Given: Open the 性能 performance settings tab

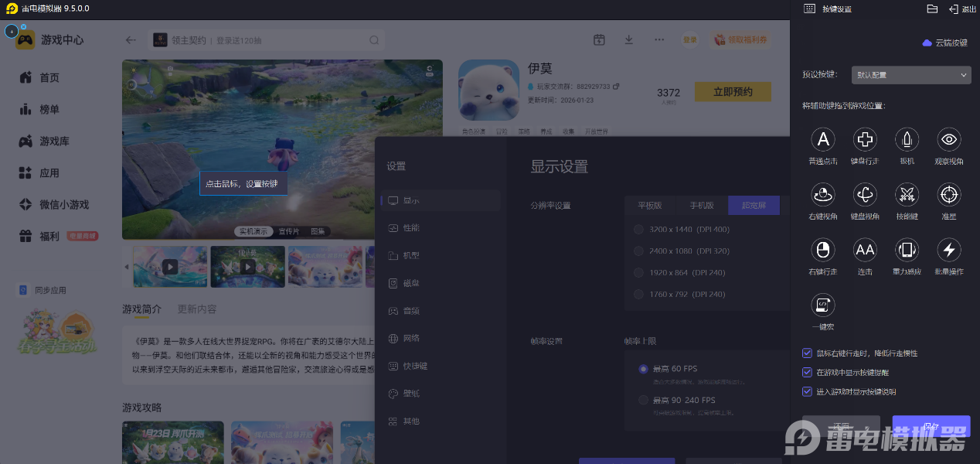Looking at the screenshot, I should 441,228.
